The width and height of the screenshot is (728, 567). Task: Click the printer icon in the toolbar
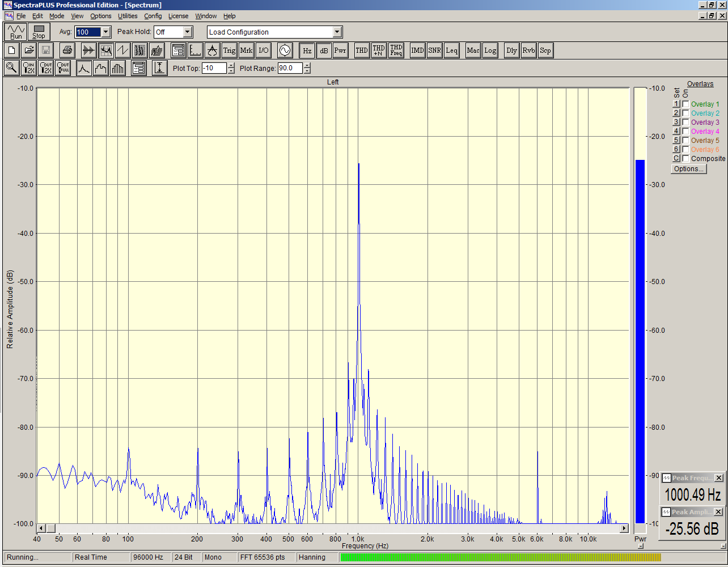click(67, 50)
